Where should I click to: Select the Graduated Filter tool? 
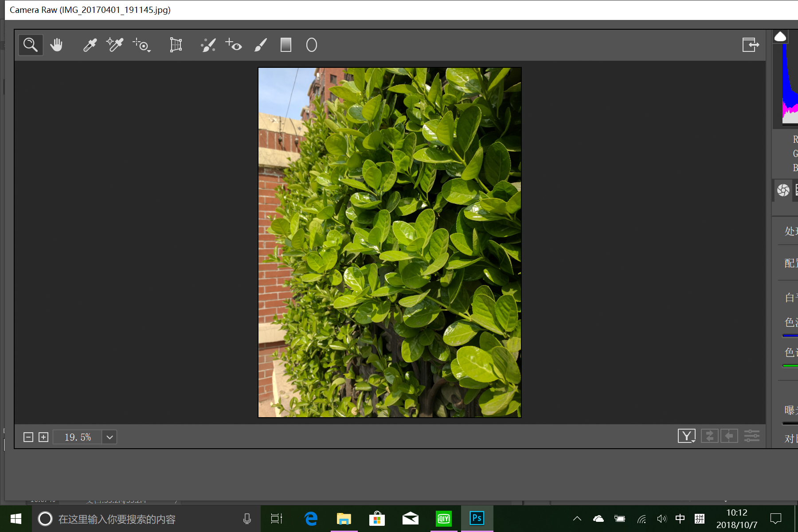click(286, 45)
